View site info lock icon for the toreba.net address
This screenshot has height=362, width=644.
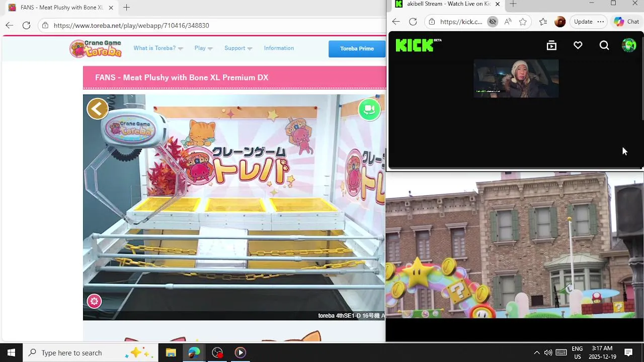45,25
